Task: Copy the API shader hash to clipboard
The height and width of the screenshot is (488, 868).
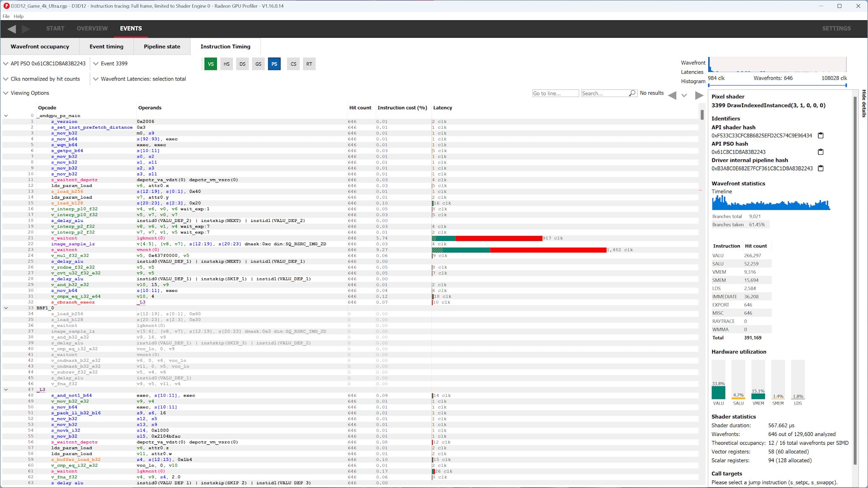Action: click(x=821, y=135)
